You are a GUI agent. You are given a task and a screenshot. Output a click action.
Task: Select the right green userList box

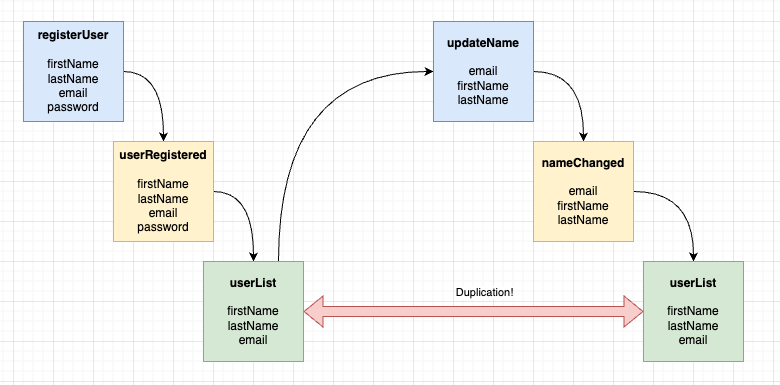tap(693, 311)
